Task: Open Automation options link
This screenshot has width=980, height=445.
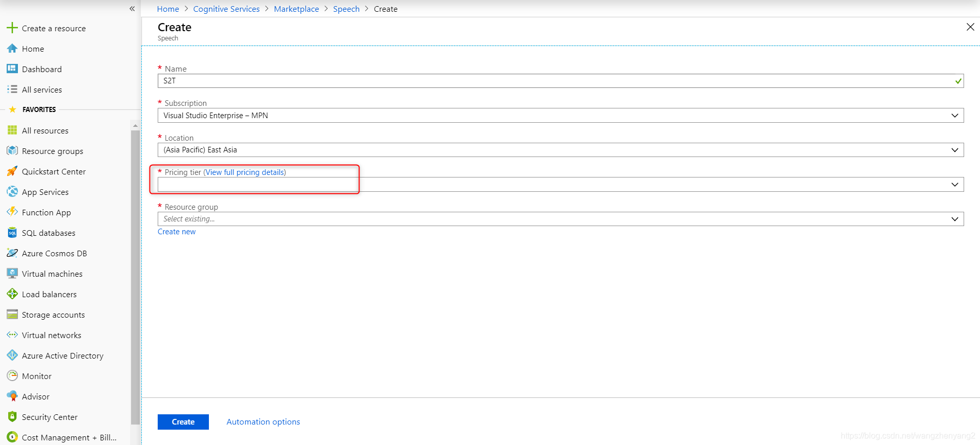Action: pyautogui.click(x=263, y=422)
